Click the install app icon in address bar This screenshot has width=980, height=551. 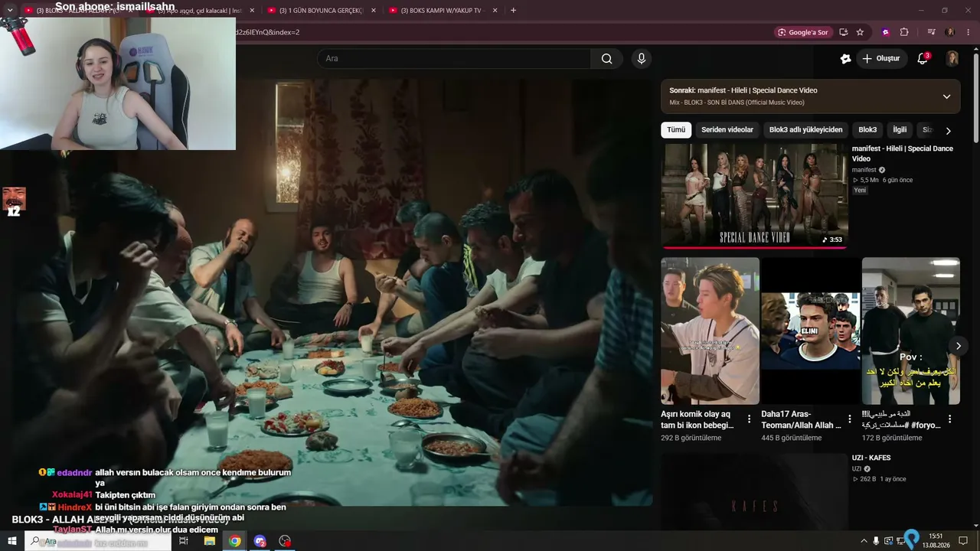click(x=843, y=32)
